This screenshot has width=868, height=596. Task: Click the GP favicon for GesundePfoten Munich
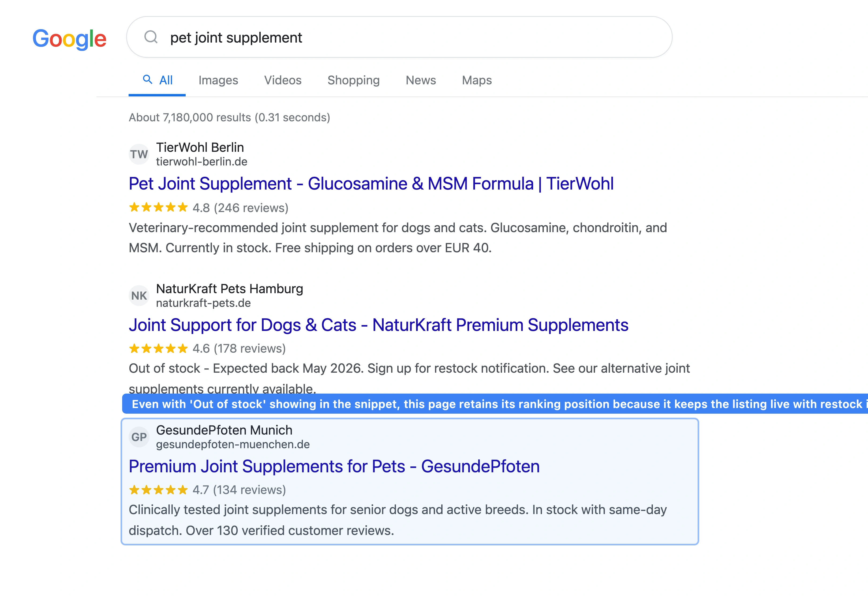[x=139, y=436]
